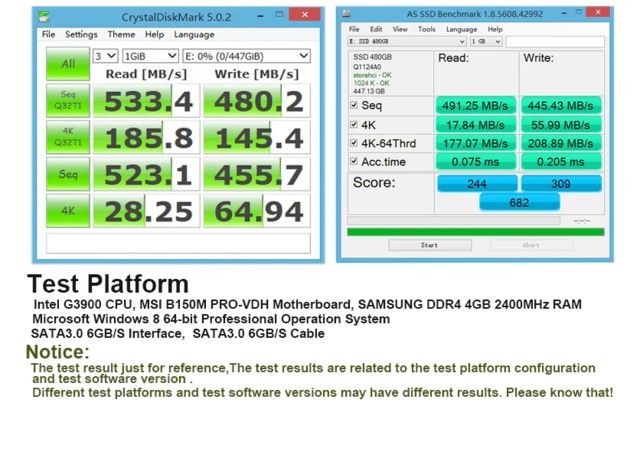Open drive selector E: 0% (0/447GiB)

(x=246, y=56)
